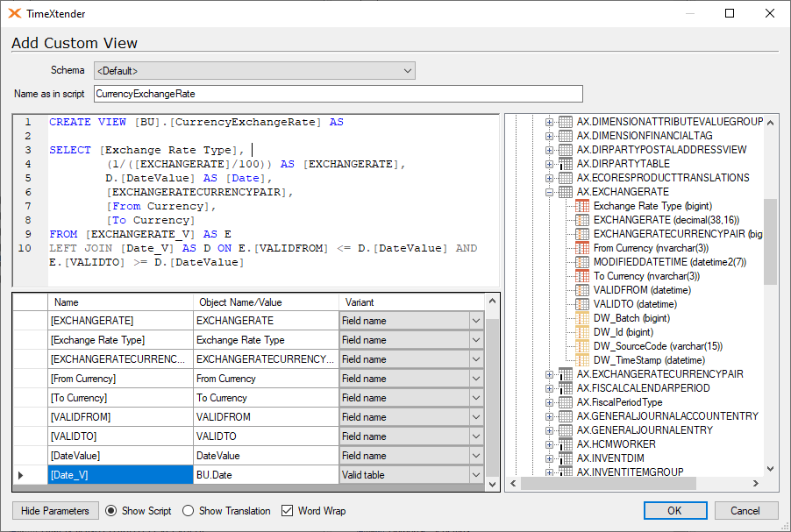The width and height of the screenshot is (791, 532).
Task: Click table icon of AX.FISCALCALENDARPERIOD
Action: tap(566, 388)
